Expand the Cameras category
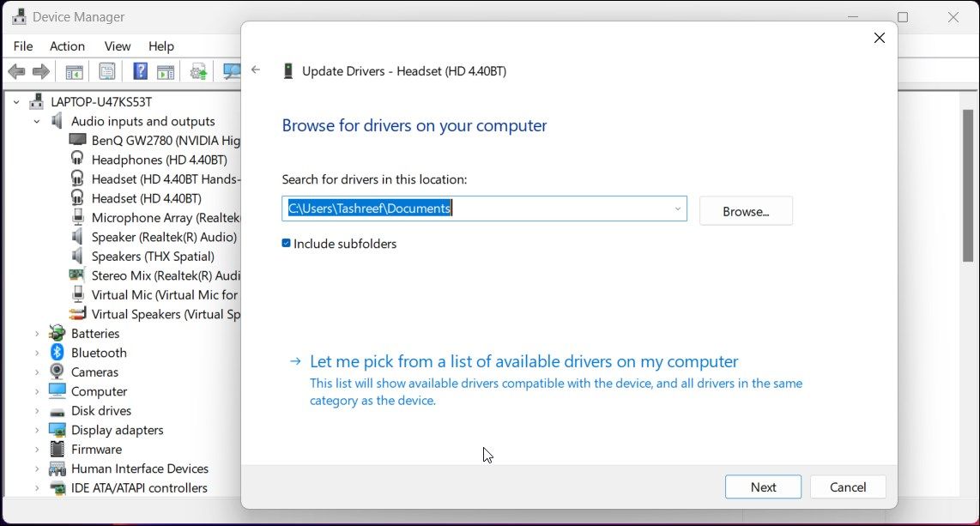Image resolution: width=980 pixels, height=526 pixels. coord(37,372)
